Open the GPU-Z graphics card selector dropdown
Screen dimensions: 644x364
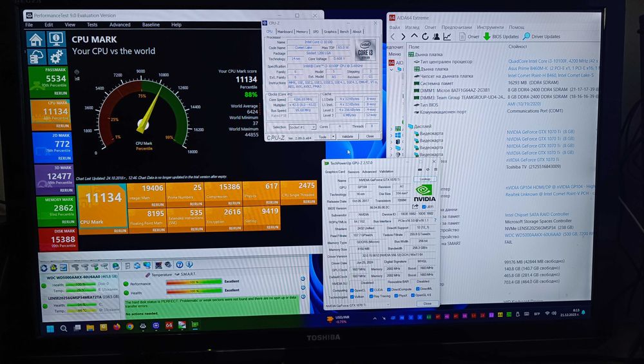pos(357,305)
